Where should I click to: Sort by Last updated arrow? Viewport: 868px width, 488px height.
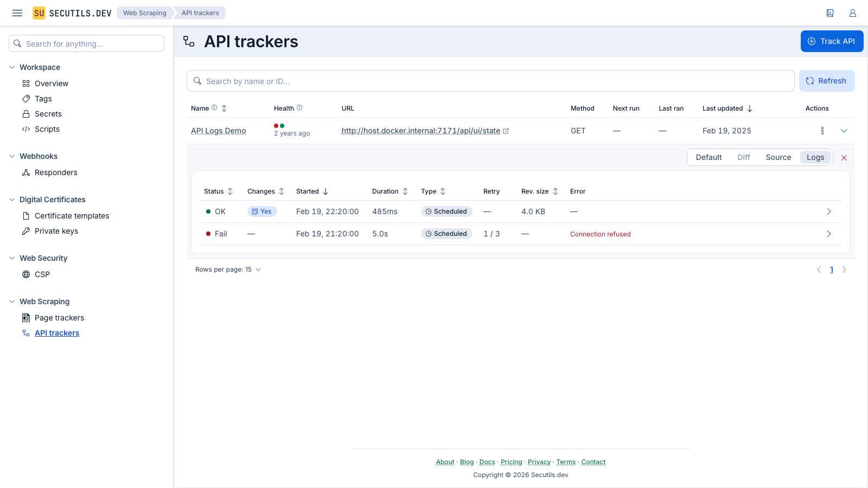point(750,108)
